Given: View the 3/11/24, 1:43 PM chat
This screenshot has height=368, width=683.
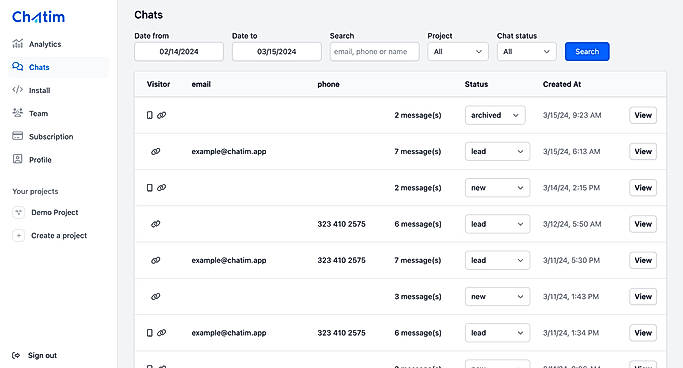Looking at the screenshot, I should pos(643,297).
